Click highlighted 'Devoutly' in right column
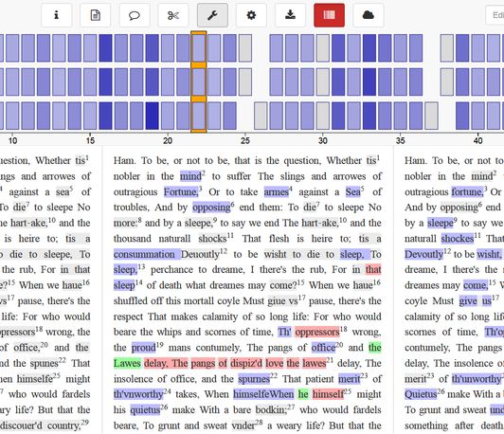 423,254
